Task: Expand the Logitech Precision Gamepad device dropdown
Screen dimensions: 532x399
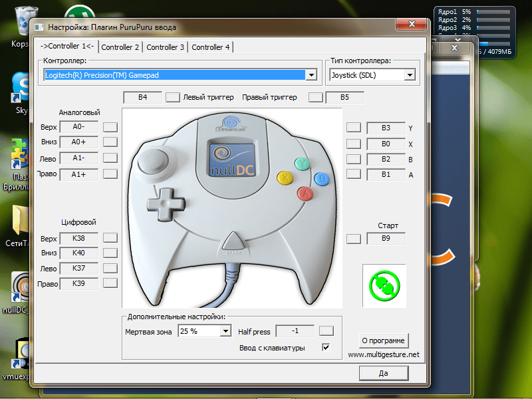Action: (x=311, y=75)
